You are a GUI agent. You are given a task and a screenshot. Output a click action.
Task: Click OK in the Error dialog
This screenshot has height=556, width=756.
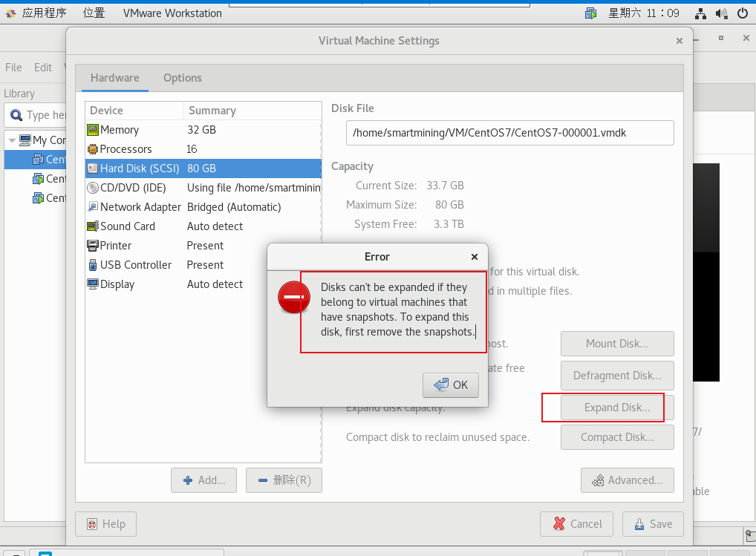pos(451,385)
